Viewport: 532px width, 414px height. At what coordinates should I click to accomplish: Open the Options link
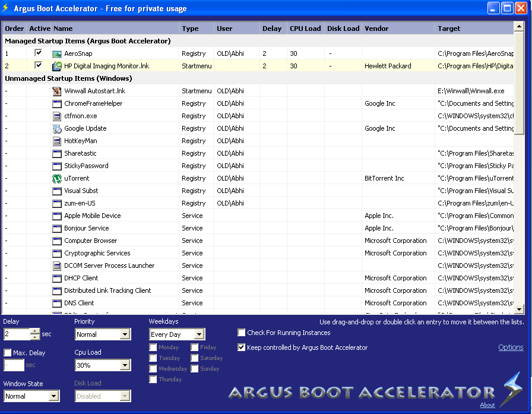point(511,347)
